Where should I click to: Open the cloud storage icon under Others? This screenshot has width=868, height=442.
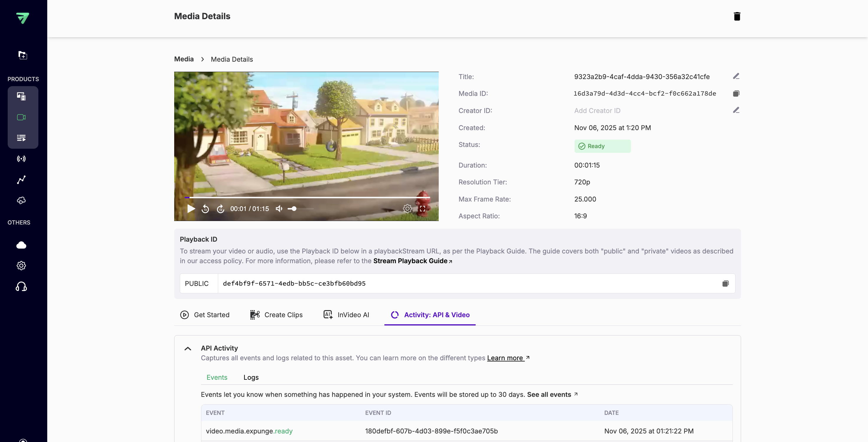click(21, 245)
